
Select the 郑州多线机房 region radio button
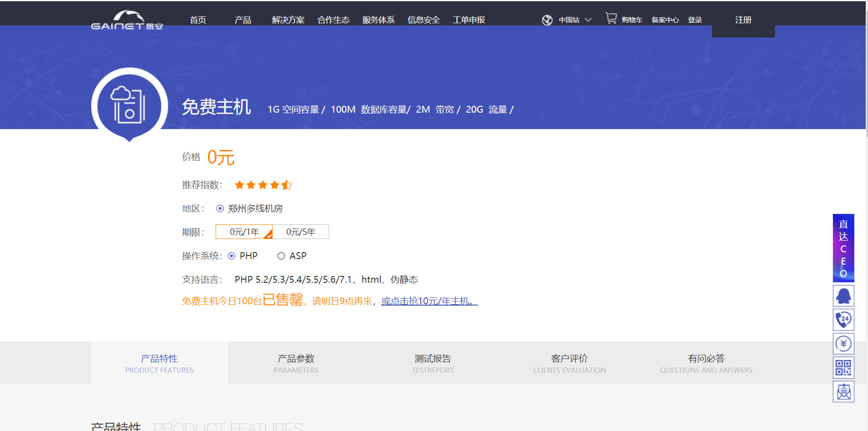pyautogui.click(x=220, y=208)
